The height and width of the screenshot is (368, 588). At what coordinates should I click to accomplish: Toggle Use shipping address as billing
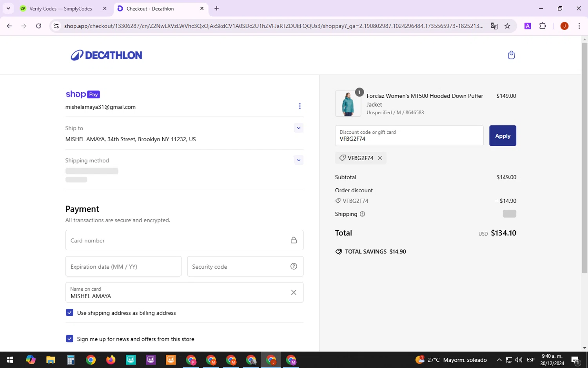point(69,313)
